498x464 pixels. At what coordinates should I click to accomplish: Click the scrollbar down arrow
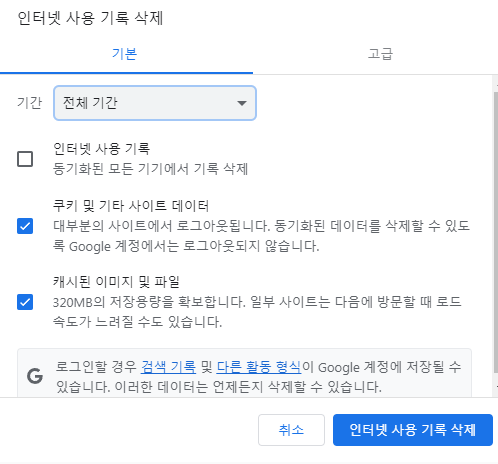(496, 386)
